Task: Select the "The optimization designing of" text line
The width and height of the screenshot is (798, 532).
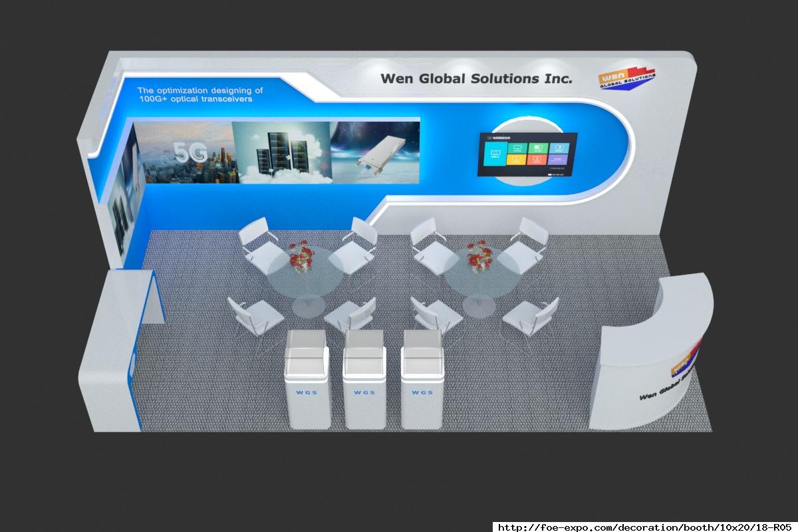Action: tap(200, 90)
